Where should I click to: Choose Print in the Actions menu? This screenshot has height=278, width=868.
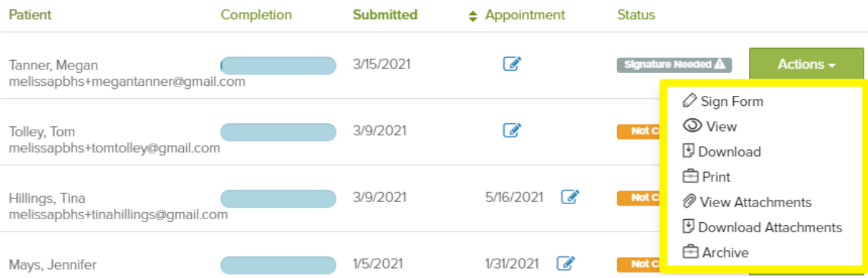pos(716,177)
